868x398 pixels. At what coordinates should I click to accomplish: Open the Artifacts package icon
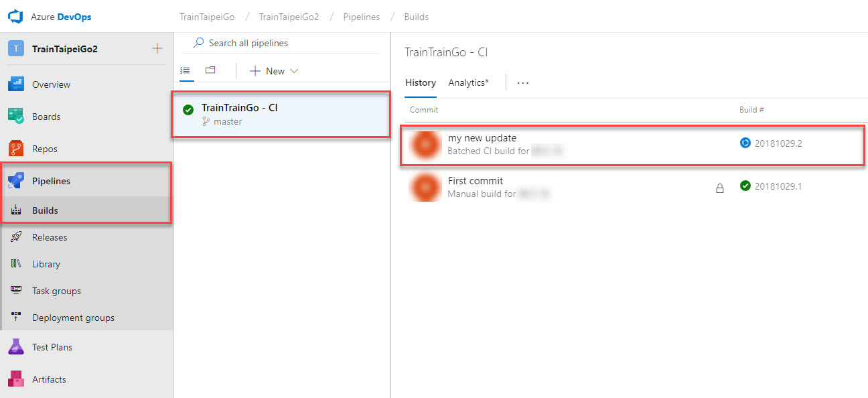pyautogui.click(x=16, y=379)
